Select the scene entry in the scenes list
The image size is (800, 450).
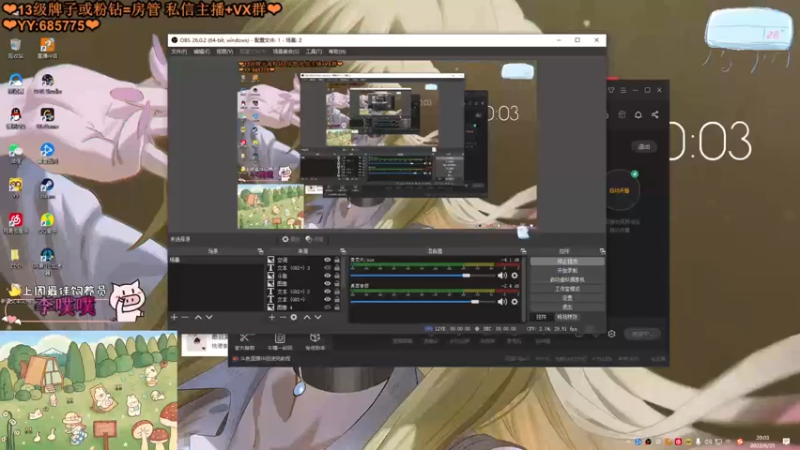coord(216,260)
